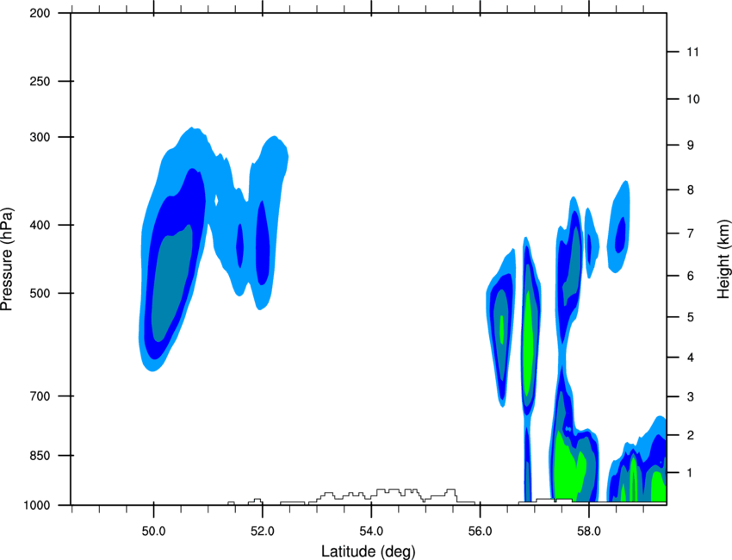Pick the 5 km height label

690,317
